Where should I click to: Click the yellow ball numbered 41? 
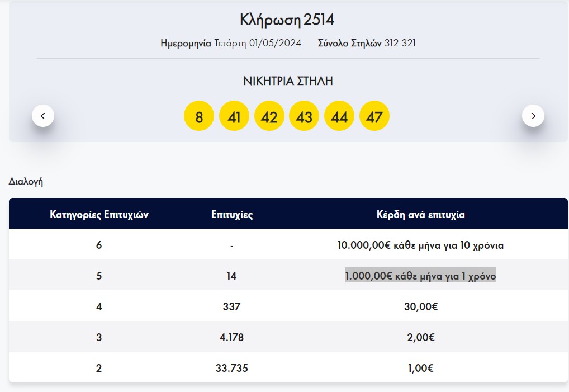pos(234,116)
